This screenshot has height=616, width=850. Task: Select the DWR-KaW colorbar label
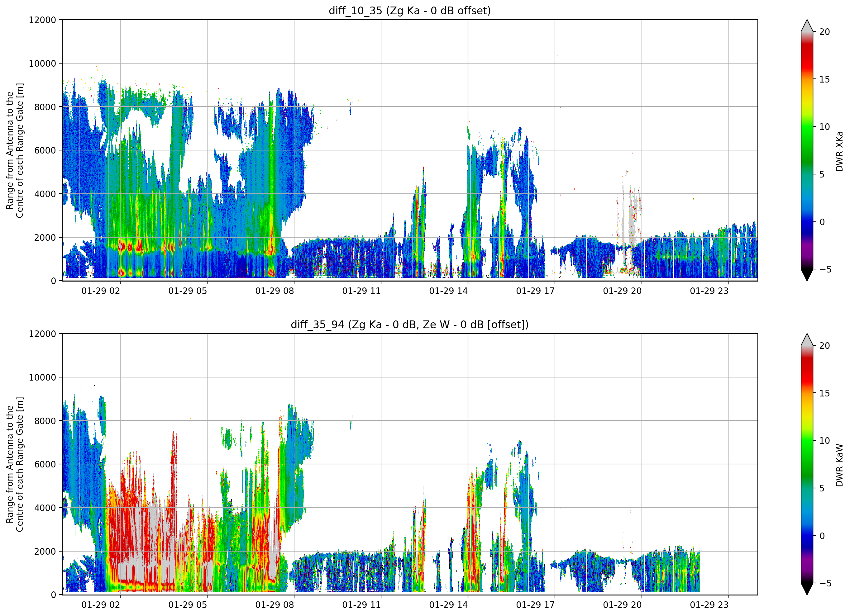coord(839,465)
